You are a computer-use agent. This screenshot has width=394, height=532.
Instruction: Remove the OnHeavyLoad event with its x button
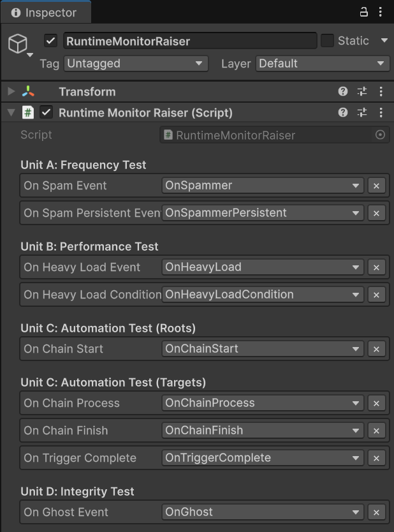pyautogui.click(x=377, y=267)
